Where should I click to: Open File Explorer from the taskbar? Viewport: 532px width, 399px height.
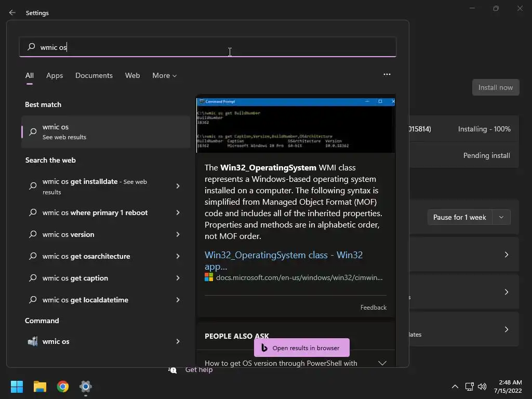(39, 387)
